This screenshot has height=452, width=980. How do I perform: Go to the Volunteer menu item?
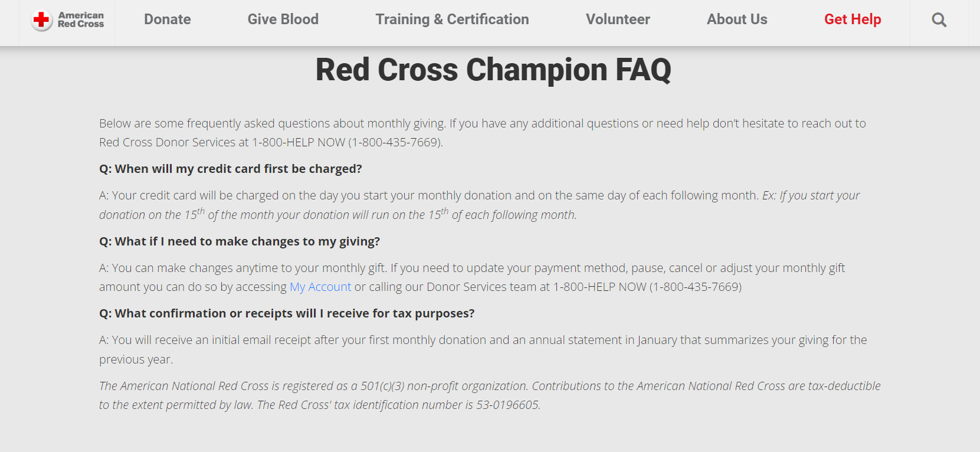pyautogui.click(x=618, y=19)
